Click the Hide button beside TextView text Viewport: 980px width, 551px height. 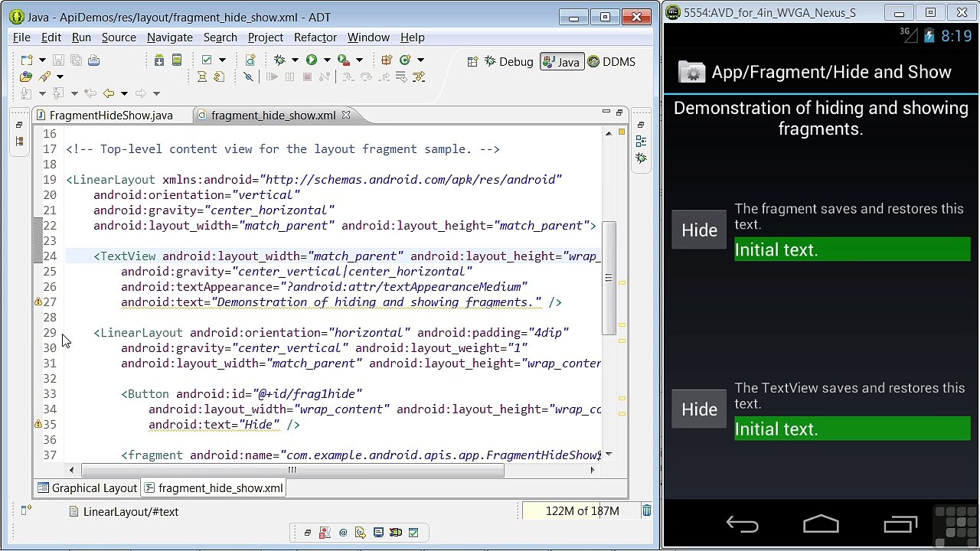(699, 409)
